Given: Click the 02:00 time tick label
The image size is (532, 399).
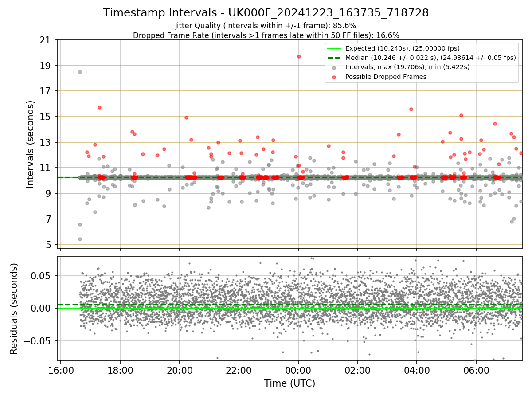Looking at the screenshot, I should click(x=358, y=370).
